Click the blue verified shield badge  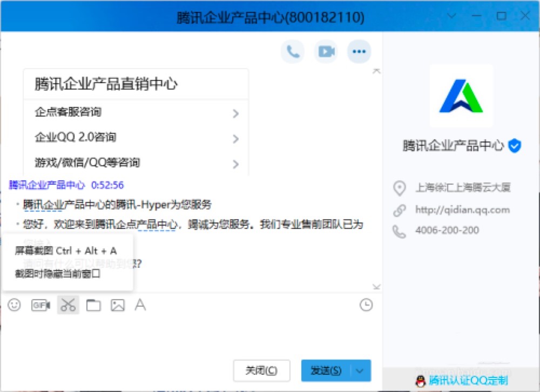tap(515, 146)
